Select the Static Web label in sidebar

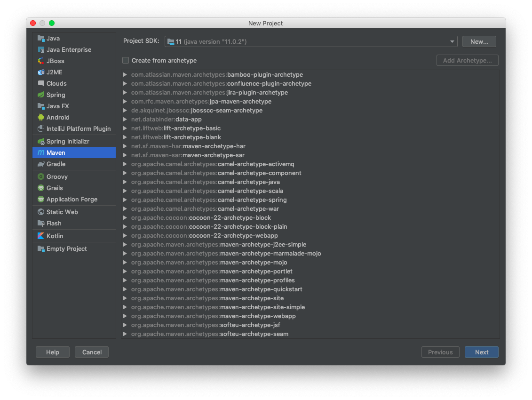[x=62, y=212]
